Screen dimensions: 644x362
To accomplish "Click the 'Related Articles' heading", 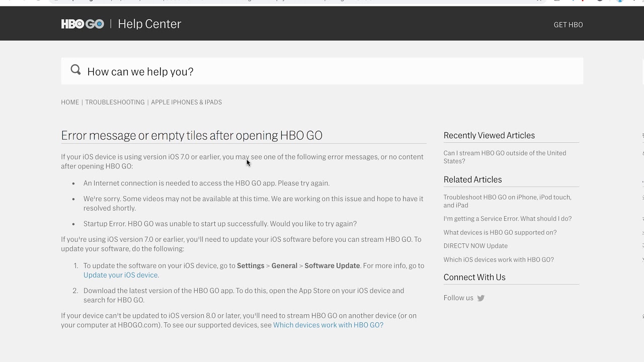I will [472, 179].
